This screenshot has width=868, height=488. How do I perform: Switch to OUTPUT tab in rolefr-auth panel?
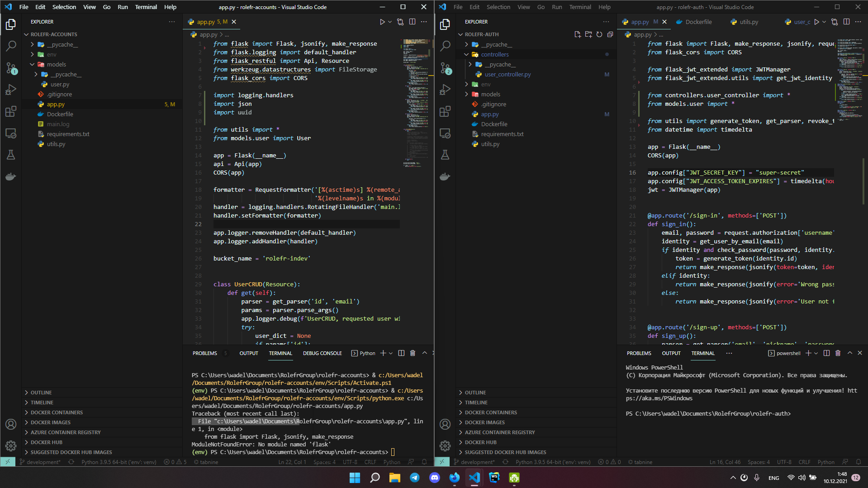pyautogui.click(x=671, y=353)
